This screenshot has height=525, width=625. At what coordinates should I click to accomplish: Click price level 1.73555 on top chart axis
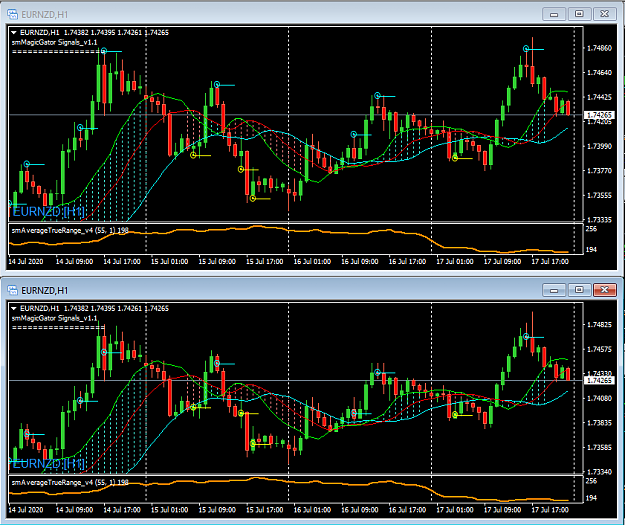[x=599, y=195]
